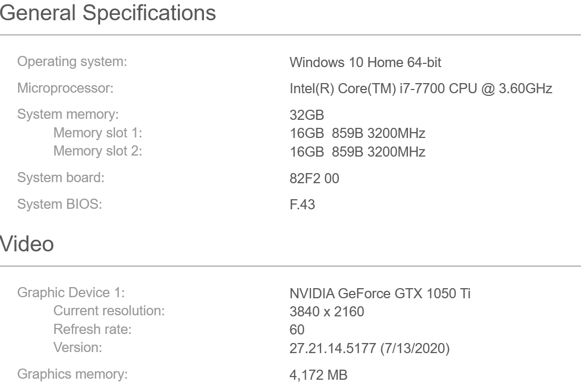Select the System board label

coord(61,178)
